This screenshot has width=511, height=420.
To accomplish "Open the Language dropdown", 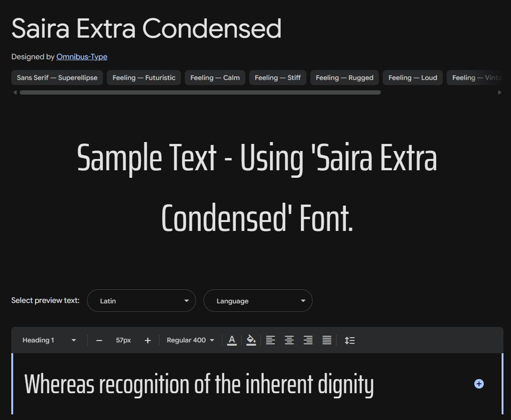I will (258, 301).
